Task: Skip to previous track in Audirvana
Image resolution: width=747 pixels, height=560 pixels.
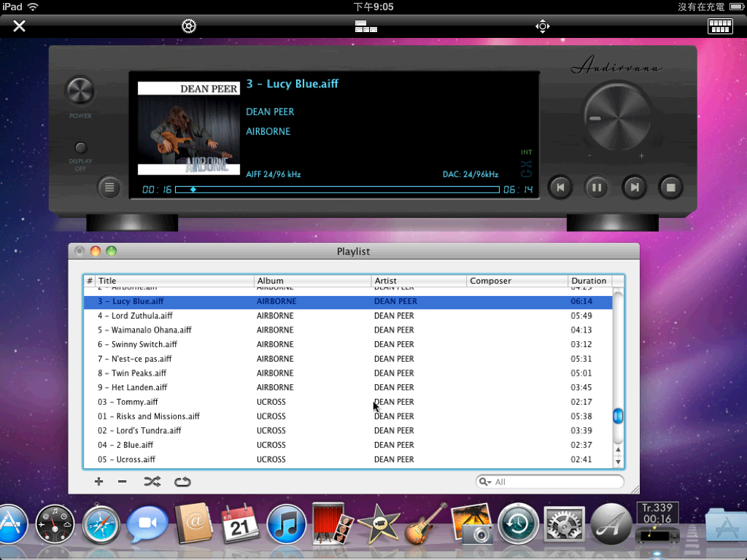Action: tap(560, 187)
